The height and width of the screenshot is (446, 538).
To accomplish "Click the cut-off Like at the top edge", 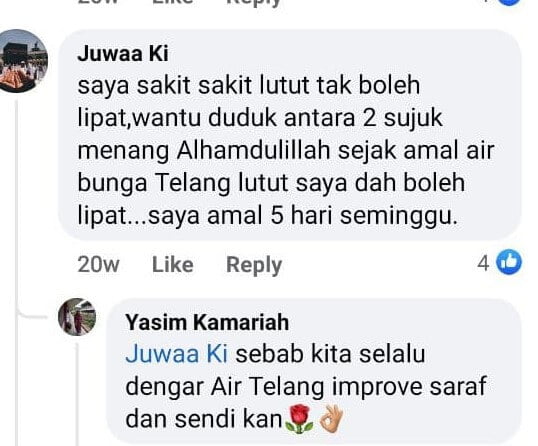I will click(x=172, y=2).
